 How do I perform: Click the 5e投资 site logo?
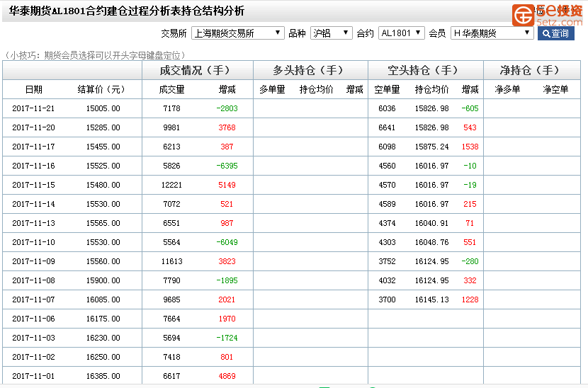pyautogui.click(x=548, y=15)
